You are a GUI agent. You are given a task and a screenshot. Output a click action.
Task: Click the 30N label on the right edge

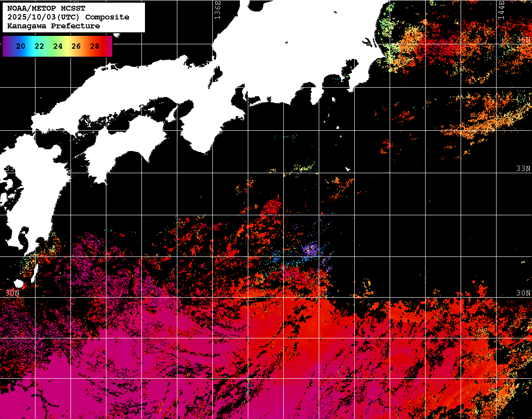coord(523,293)
